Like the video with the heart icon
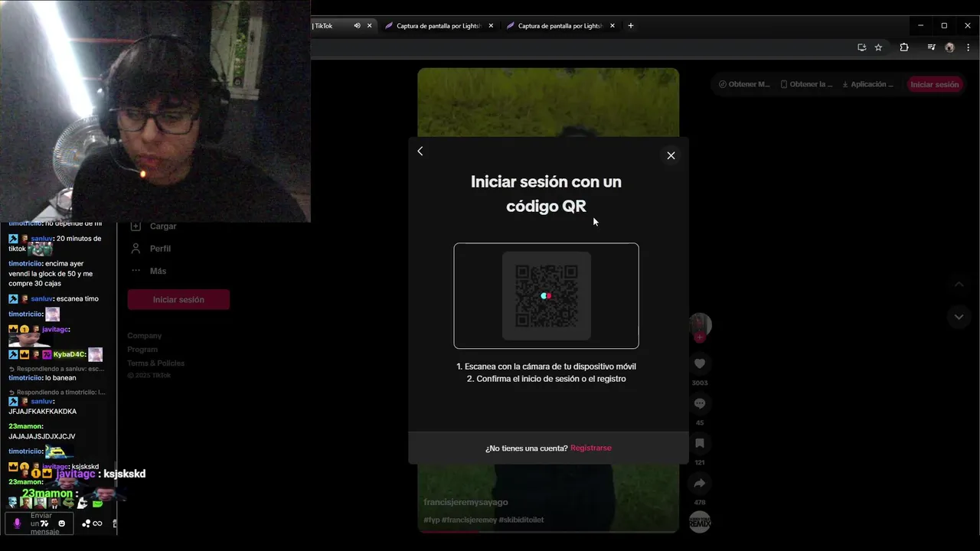The height and width of the screenshot is (551, 980). [x=700, y=364]
